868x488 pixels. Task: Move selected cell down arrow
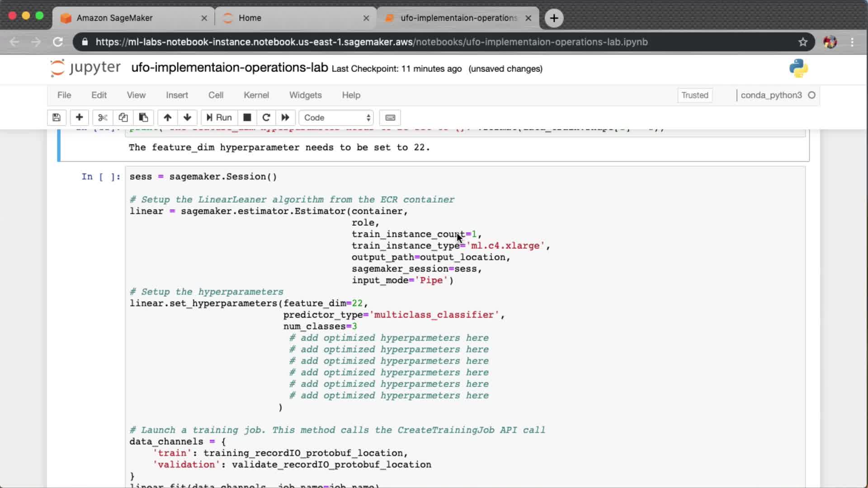[x=187, y=117]
